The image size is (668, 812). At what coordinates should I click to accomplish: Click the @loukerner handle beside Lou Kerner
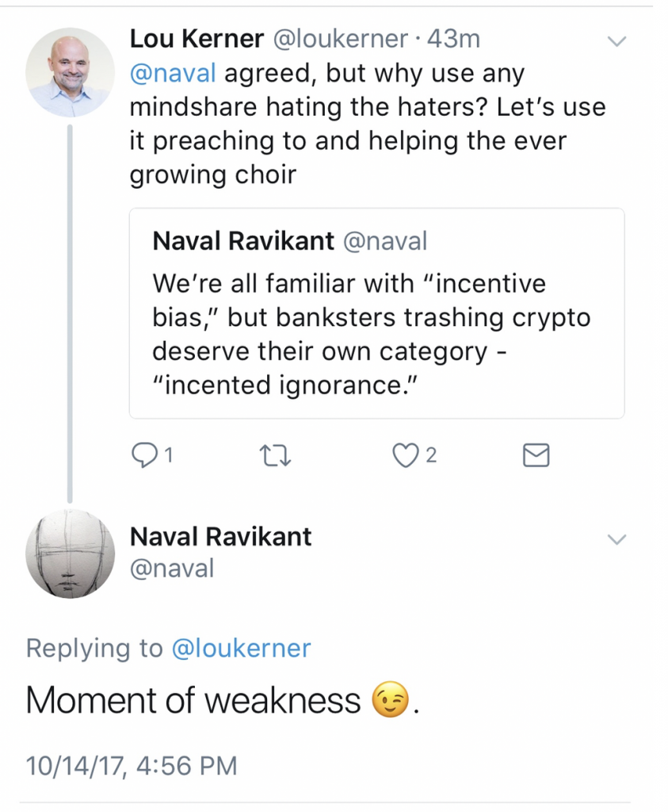click(341, 38)
